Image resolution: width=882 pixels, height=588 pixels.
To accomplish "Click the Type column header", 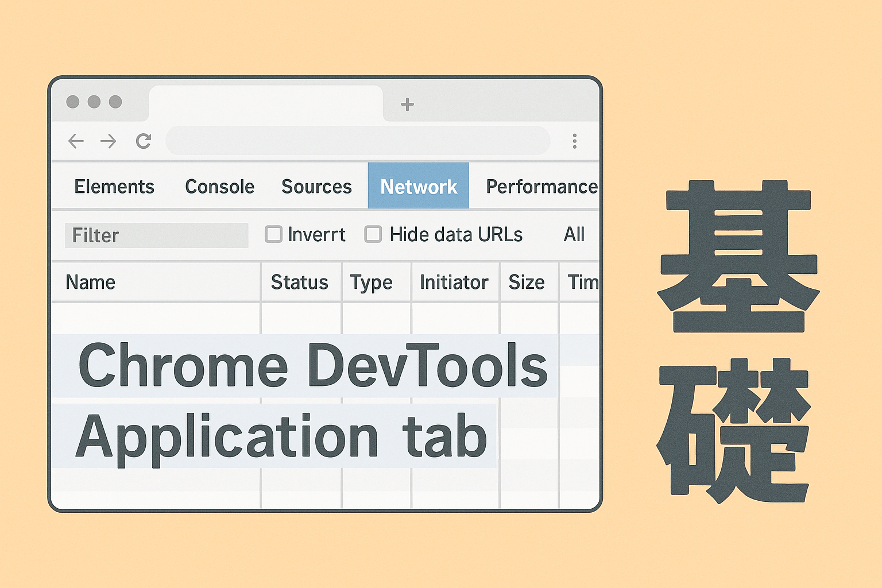I will (371, 282).
